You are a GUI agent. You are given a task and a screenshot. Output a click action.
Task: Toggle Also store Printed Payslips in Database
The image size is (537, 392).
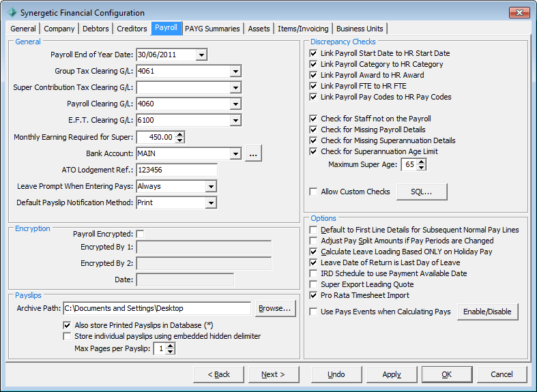click(67, 325)
